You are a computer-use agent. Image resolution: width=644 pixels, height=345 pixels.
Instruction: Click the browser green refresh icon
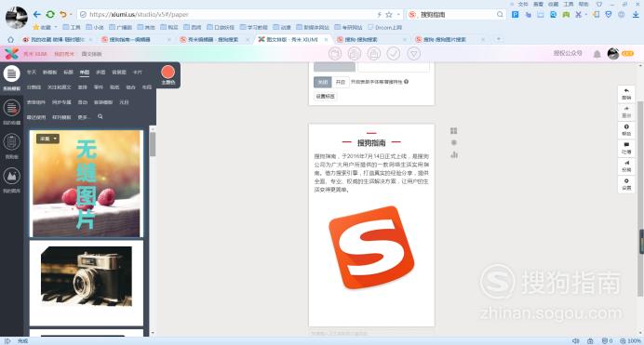click(50, 14)
